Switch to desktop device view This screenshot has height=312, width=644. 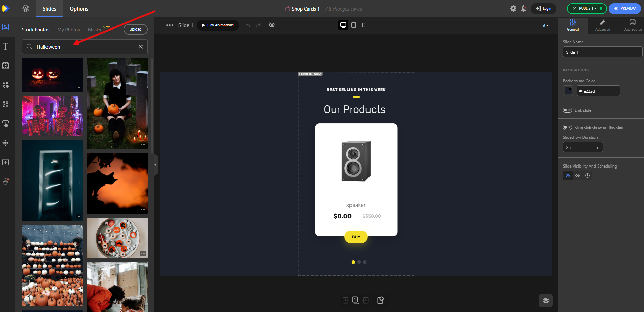tap(343, 25)
